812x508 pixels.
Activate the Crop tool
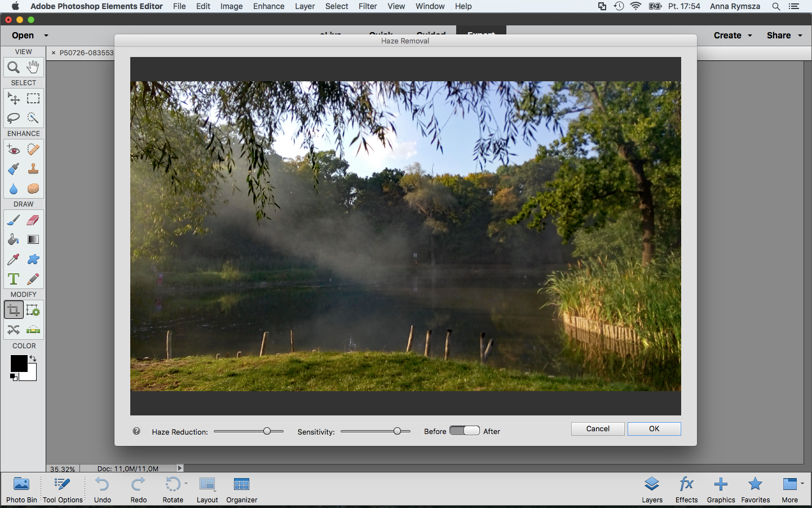click(14, 310)
